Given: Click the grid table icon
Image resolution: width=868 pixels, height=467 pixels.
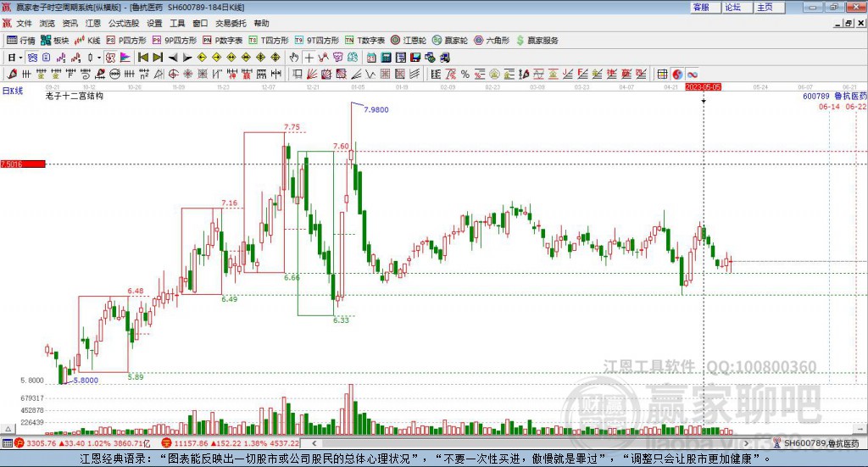Looking at the screenshot, I should (662, 74).
